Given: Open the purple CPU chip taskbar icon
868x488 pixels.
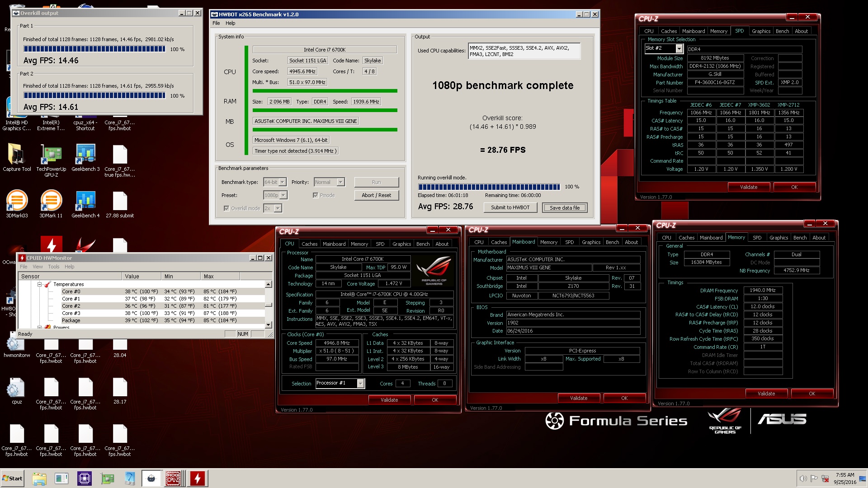Looking at the screenshot, I should click(84, 479).
